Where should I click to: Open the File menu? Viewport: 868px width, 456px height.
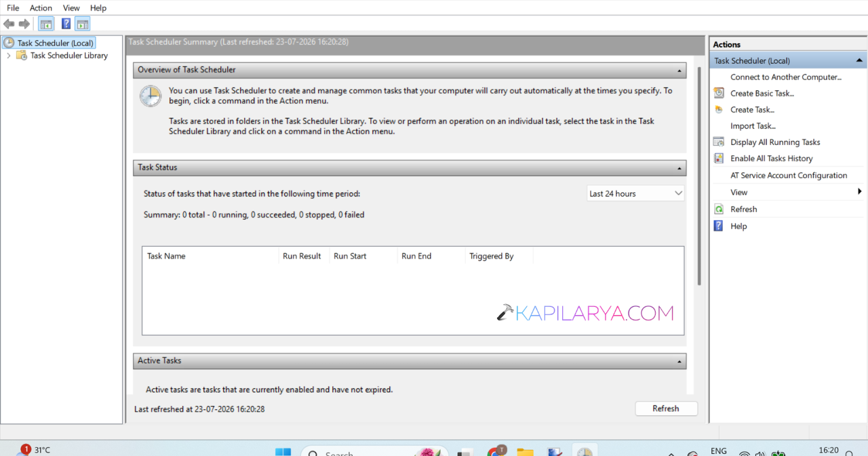point(13,8)
